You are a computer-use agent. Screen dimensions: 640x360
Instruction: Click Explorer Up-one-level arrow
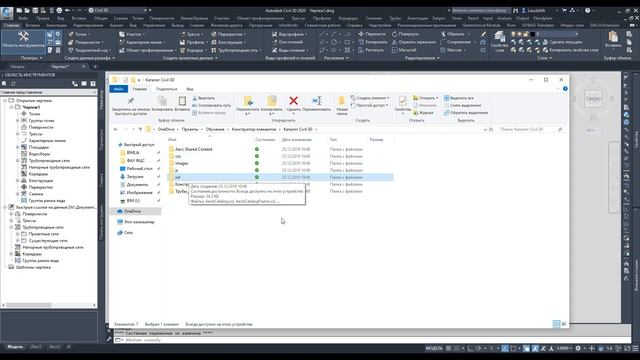[140, 129]
